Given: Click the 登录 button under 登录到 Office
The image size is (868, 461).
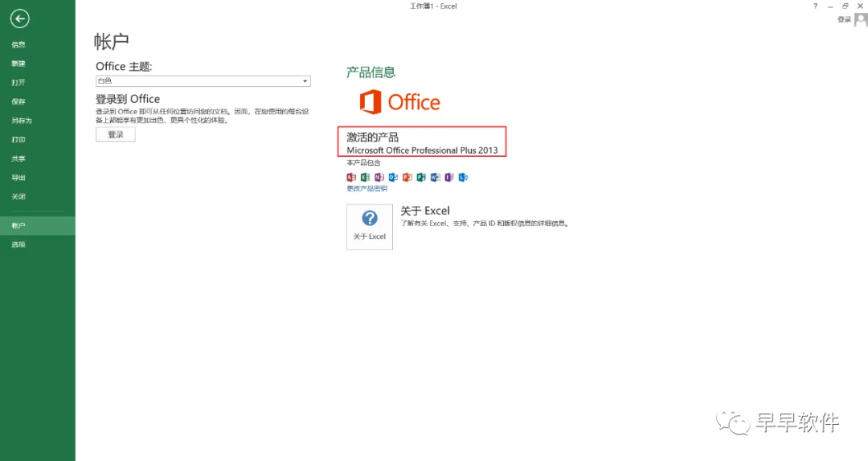Looking at the screenshot, I should (x=115, y=134).
